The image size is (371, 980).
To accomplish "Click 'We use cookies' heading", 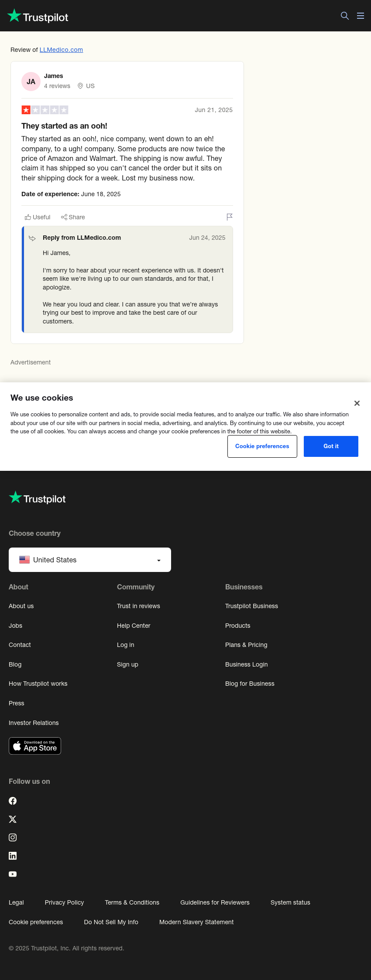I will (42, 398).
